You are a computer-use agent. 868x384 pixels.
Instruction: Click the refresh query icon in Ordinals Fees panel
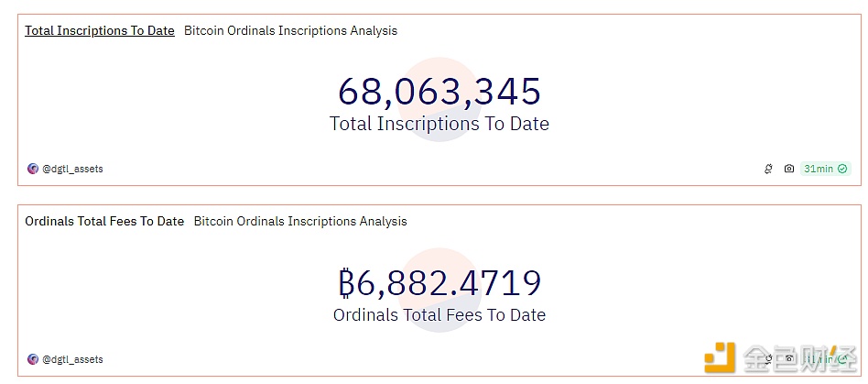[x=769, y=359]
